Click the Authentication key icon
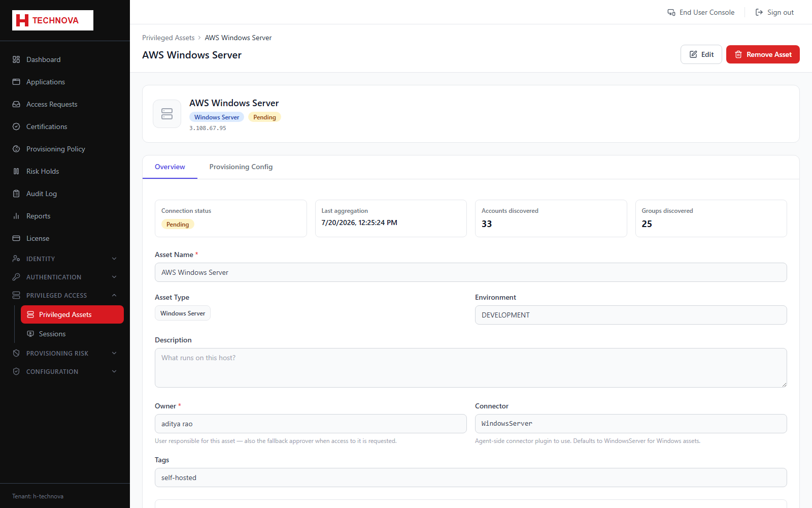Image resolution: width=812 pixels, height=508 pixels. click(16, 277)
